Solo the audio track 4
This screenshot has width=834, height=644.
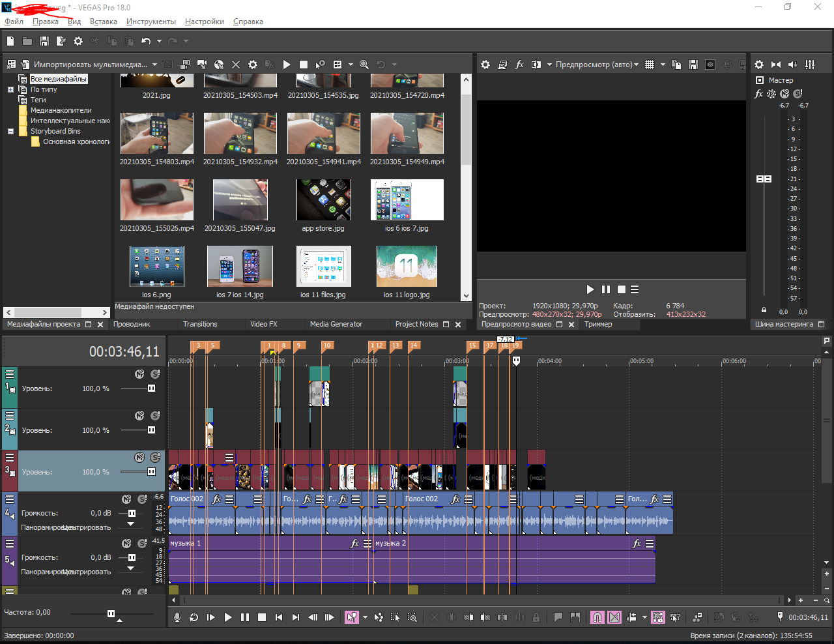(x=142, y=499)
